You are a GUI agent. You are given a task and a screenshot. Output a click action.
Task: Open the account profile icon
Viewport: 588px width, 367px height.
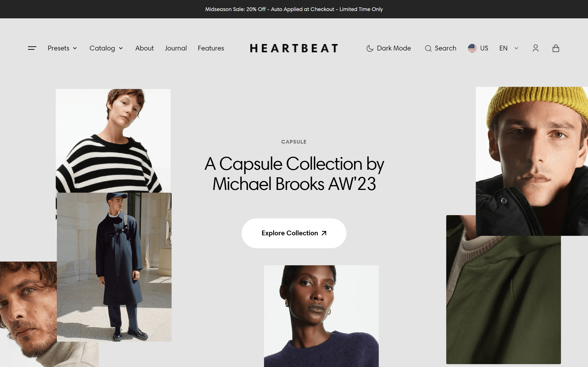536,48
